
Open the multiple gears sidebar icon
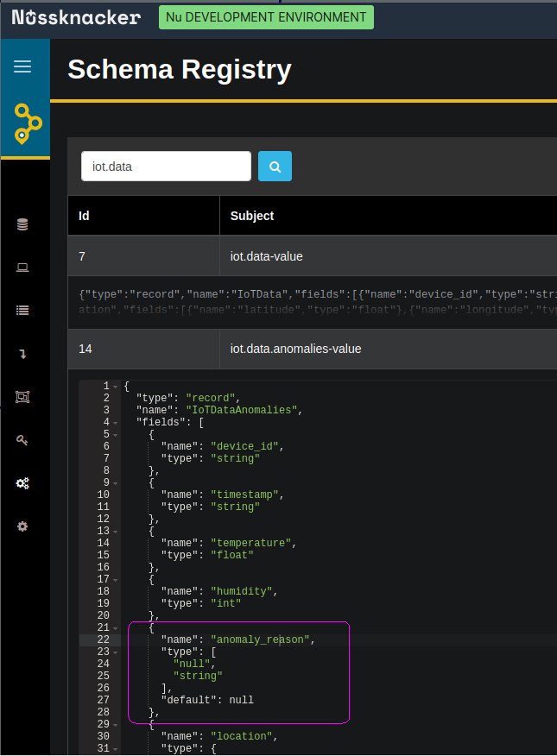tap(22, 483)
